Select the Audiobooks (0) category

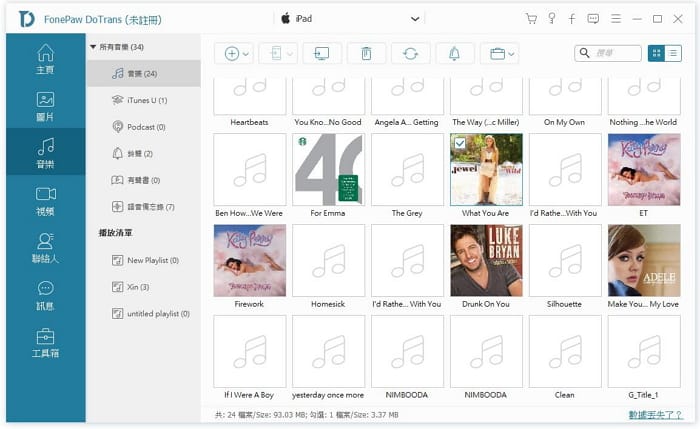(144, 180)
